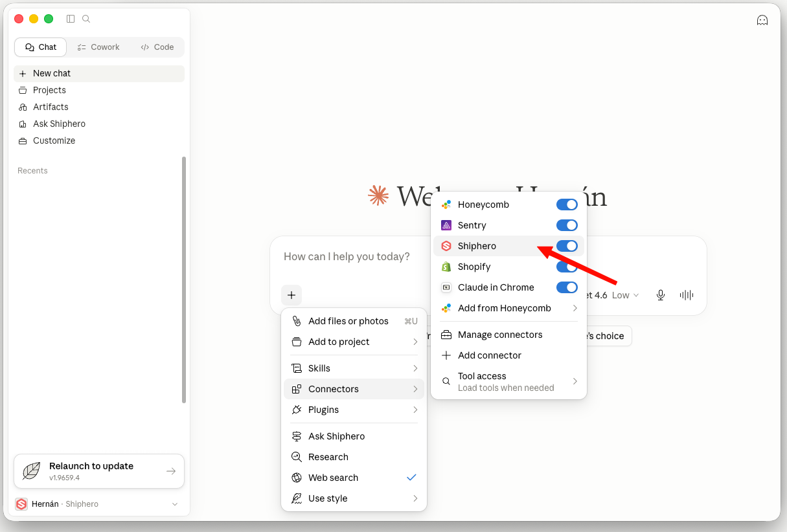Click the arrow on Relaunch update card
This screenshot has height=532, width=787.
click(171, 471)
